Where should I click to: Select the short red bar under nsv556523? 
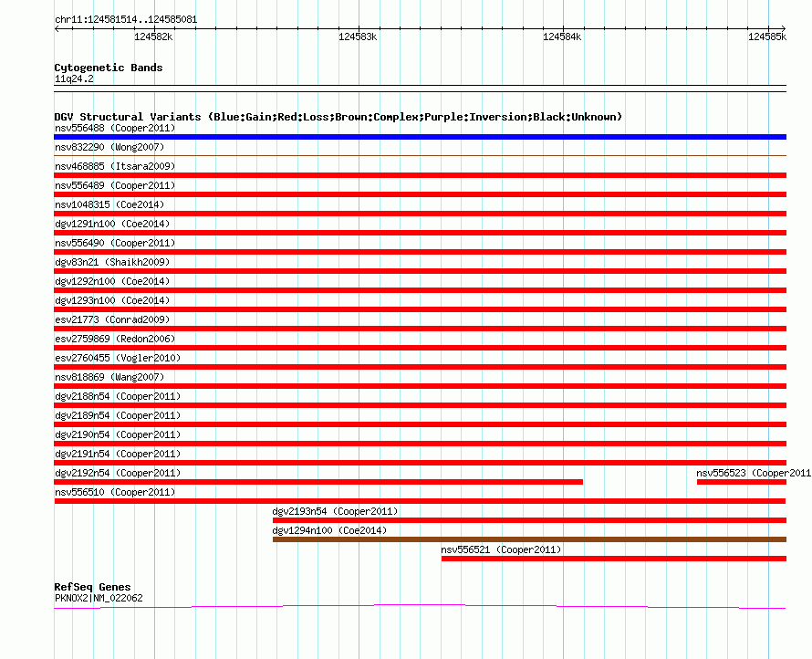pos(742,482)
